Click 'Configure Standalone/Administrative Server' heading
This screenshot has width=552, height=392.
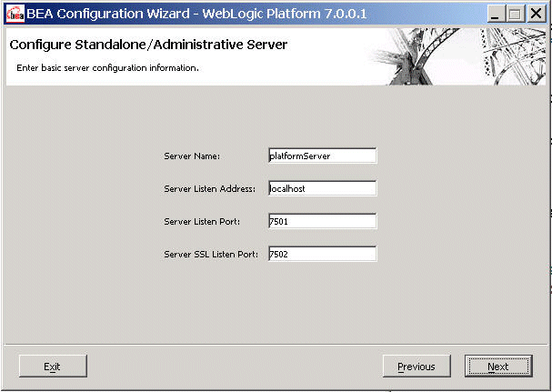point(148,45)
